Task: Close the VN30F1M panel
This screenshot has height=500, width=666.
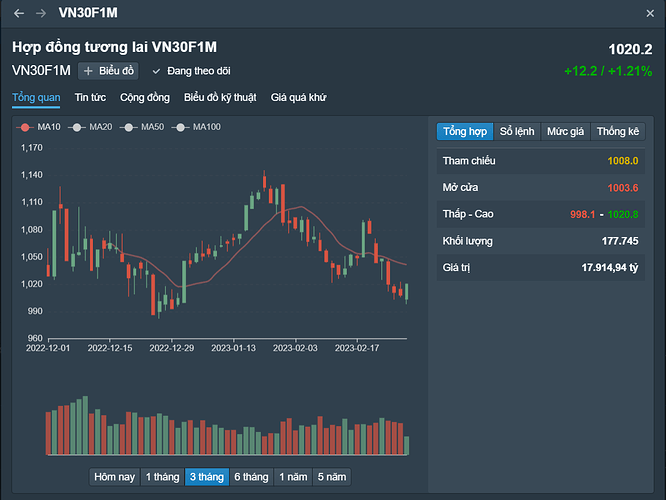Action: point(652,13)
